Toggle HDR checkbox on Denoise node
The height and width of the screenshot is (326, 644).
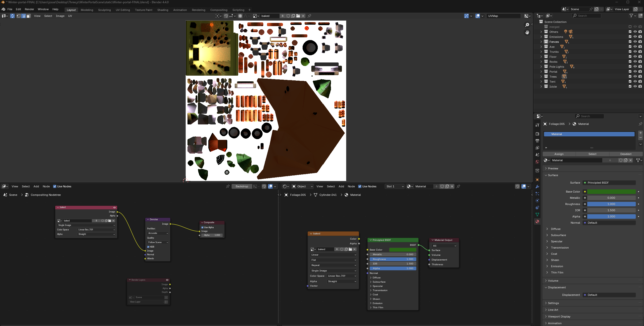point(148,247)
